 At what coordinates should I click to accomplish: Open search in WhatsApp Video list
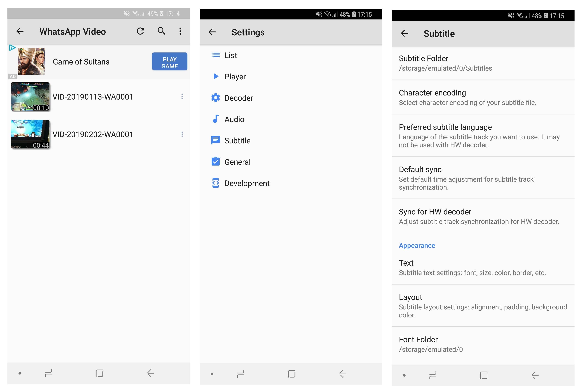161,31
